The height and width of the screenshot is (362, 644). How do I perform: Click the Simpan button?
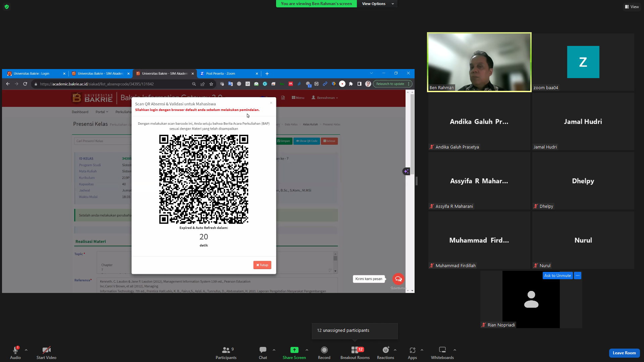click(x=284, y=141)
